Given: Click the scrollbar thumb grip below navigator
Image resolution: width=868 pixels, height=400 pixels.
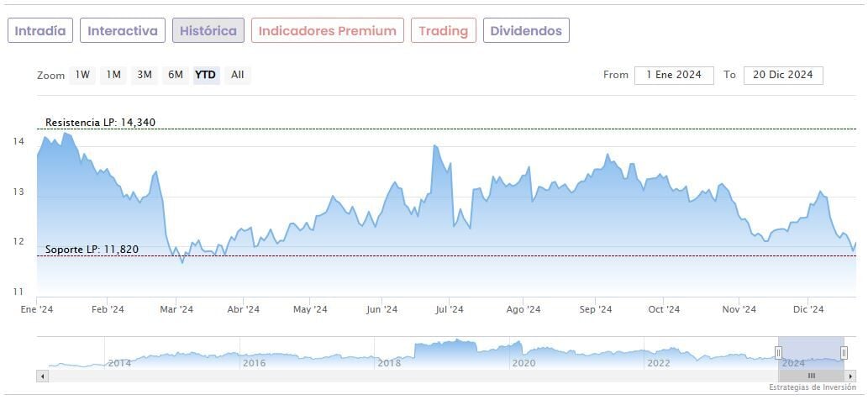Looking at the screenshot, I should pos(812,376).
